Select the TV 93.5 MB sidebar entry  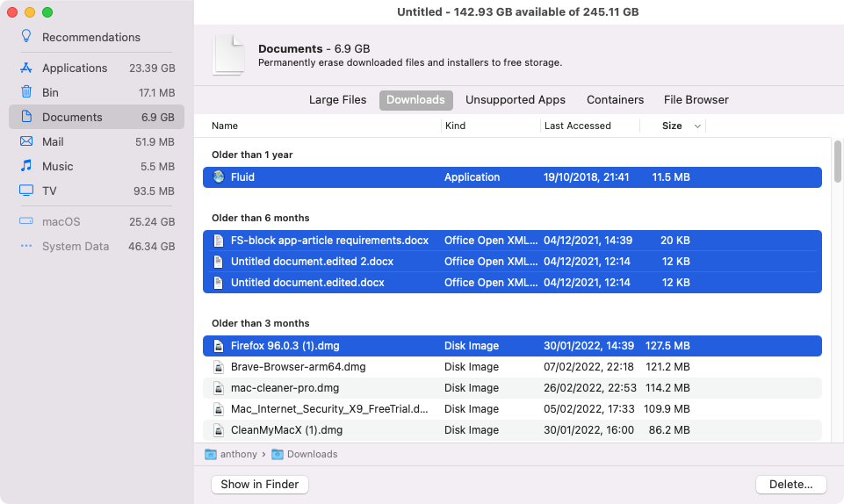point(97,191)
